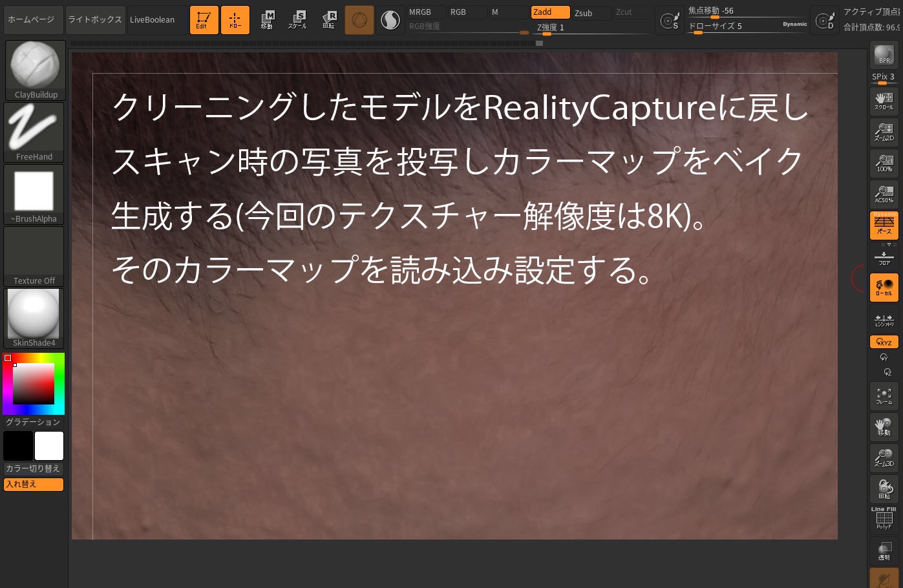The image size is (903, 588).
Task: Click the round black-white swirl icon
Action: pos(390,20)
